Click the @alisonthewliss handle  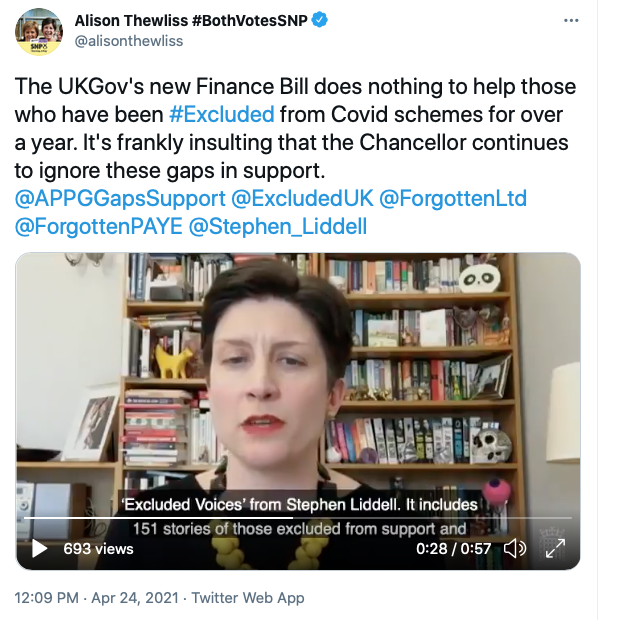click(129, 41)
